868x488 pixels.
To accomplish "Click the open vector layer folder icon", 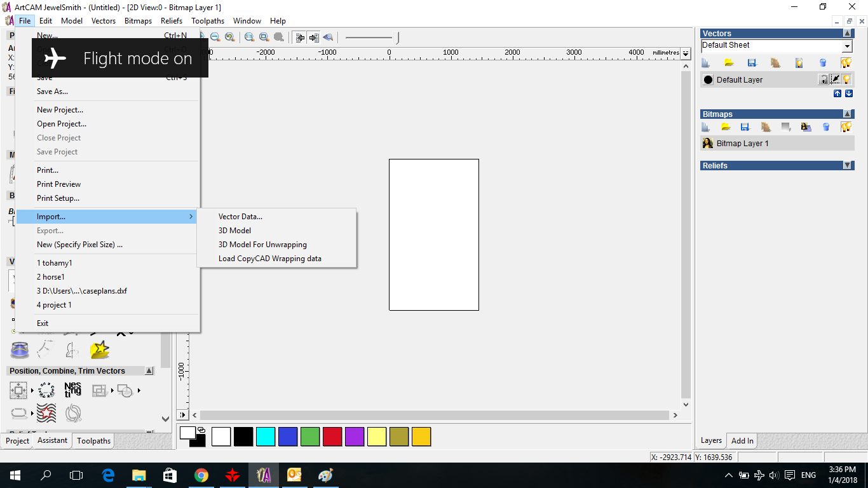I will 729,62.
